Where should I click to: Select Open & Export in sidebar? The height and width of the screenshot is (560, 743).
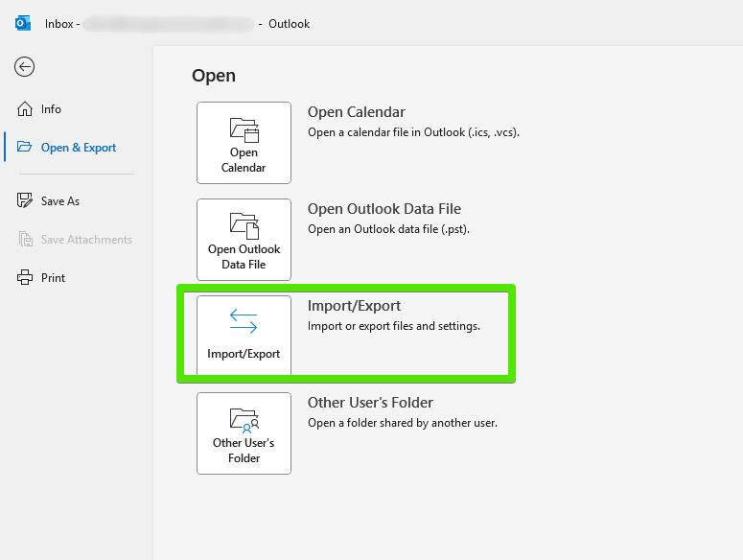click(x=76, y=148)
